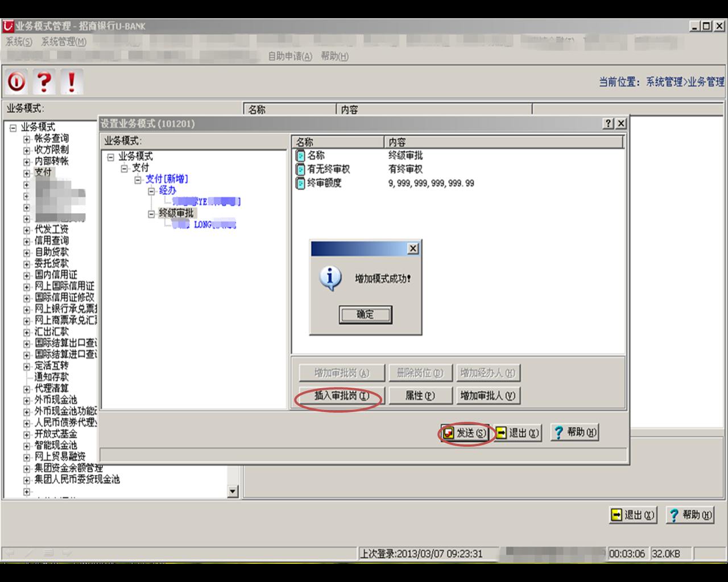Expand the 内部转帐 node

point(27,162)
